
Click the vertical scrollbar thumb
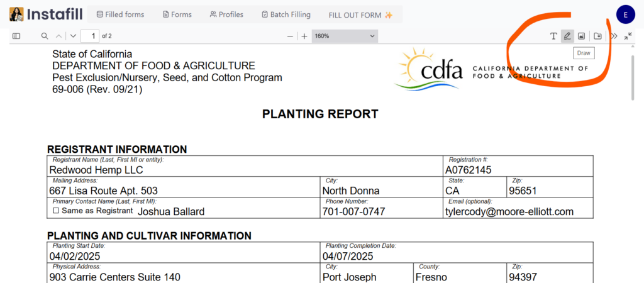[x=633, y=77]
